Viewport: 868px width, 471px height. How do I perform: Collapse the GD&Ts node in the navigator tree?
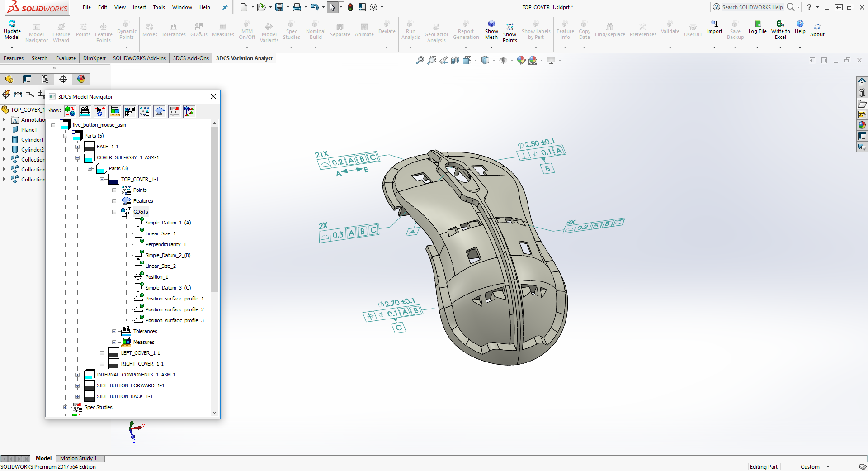click(x=114, y=212)
